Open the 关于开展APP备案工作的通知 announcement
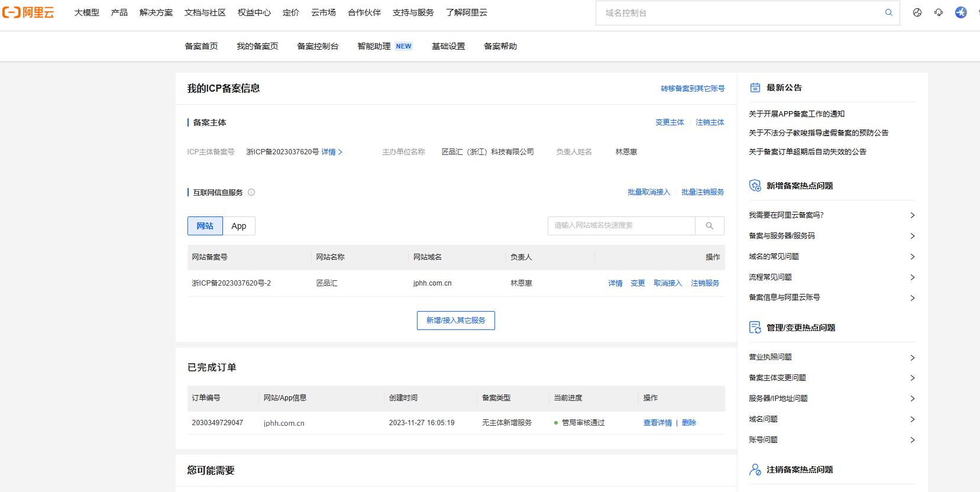Image resolution: width=980 pixels, height=492 pixels. pyautogui.click(x=797, y=114)
